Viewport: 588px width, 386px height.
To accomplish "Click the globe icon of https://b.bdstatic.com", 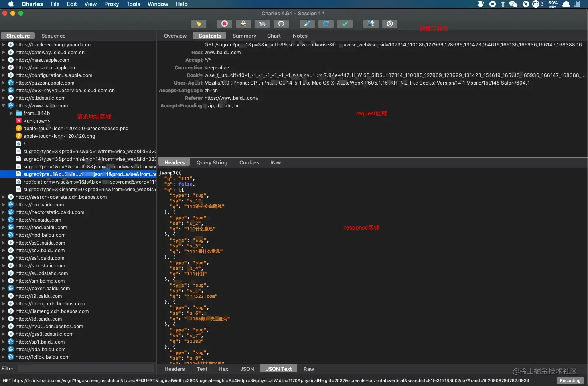I will click(11, 98).
